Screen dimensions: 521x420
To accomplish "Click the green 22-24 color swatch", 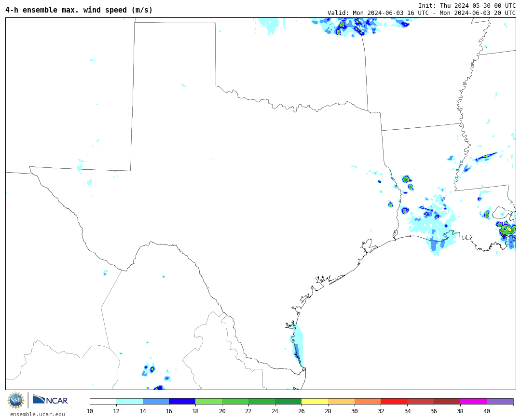I will (262, 401).
